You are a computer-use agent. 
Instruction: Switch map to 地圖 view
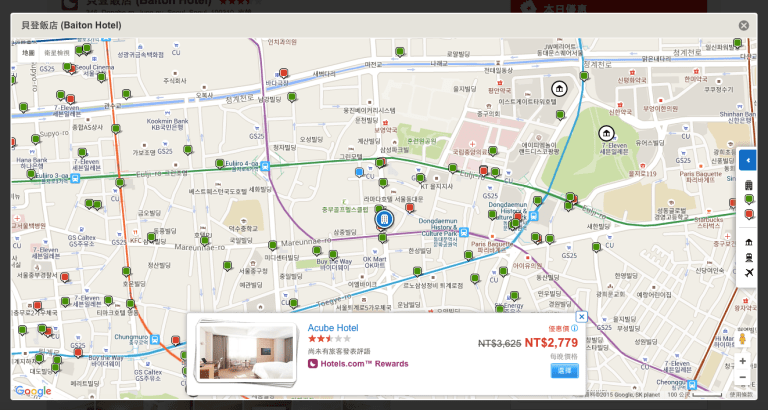(x=28, y=53)
